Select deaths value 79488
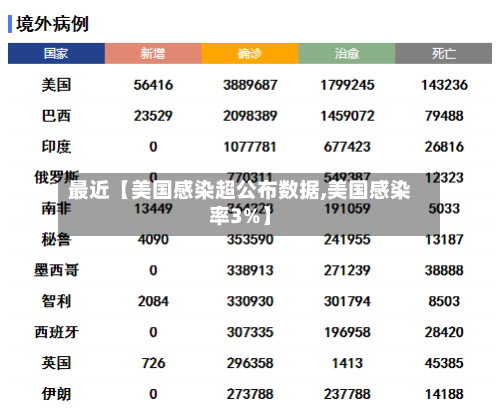The height and width of the screenshot is (409, 500). 444,116
